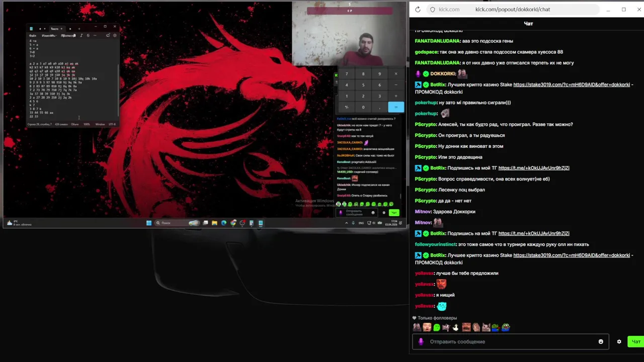Image resolution: width=644 pixels, height=362 pixels.
Task: Click the kick.com address bar
Action: click(512, 10)
